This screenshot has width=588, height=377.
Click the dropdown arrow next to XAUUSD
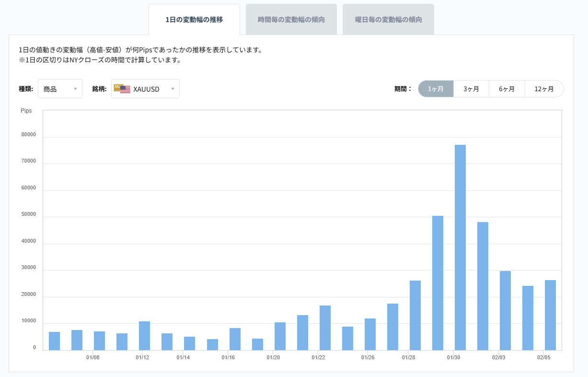(x=173, y=89)
